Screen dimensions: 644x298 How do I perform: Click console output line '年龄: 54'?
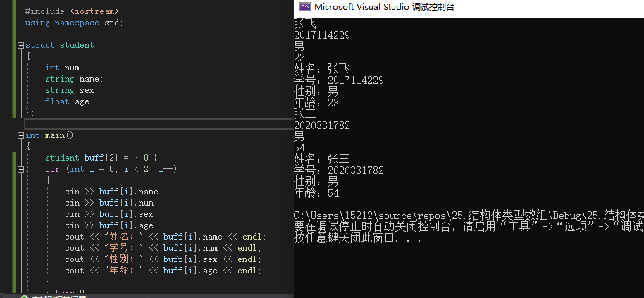pos(316,192)
